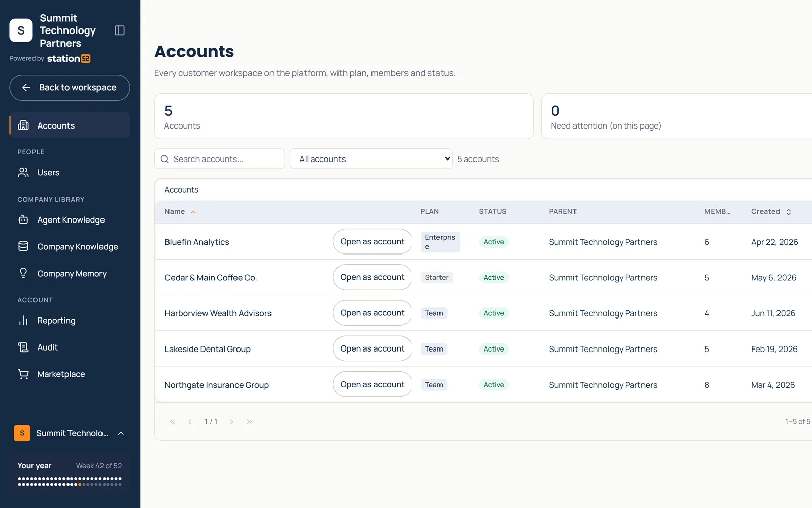Go to next page chevron
Viewport: 812px width, 508px height.
tap(232, 422)
